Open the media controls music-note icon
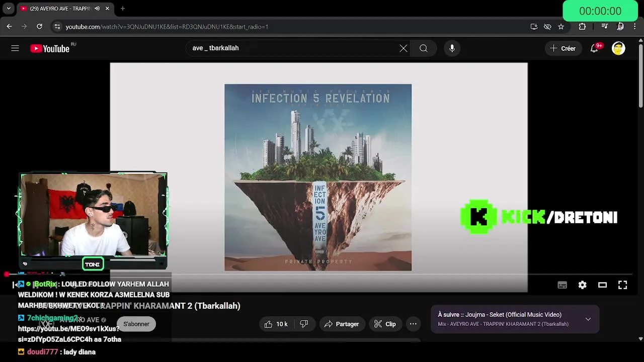Image resolution: width=644 pixels, height=362 pixels. pyautogui.click(x=605, y=27)
